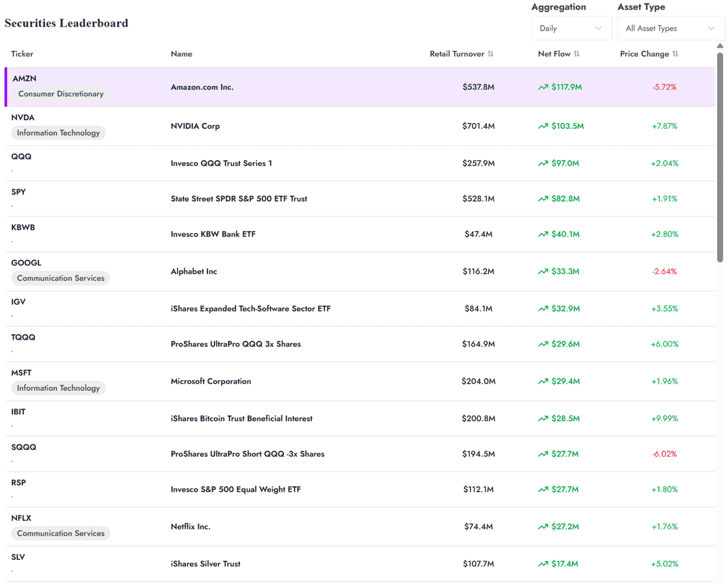Click Information Technology tag under NVDA

(58, 133)
